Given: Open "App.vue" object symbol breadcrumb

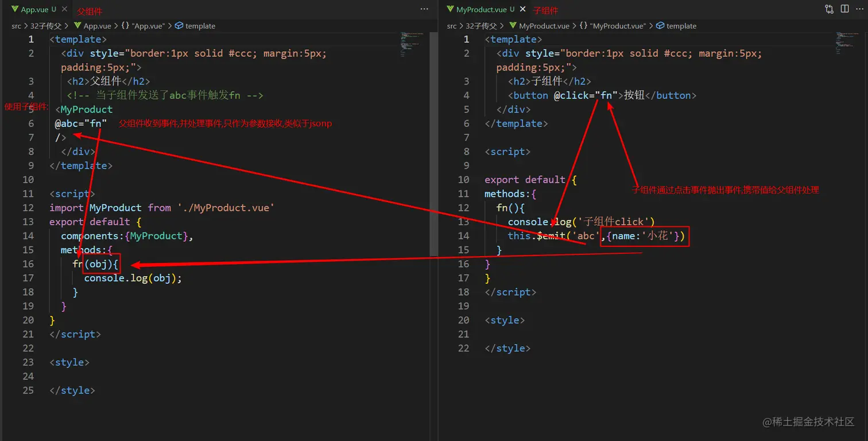Looking at the screenshot, I should coord(143,26).
